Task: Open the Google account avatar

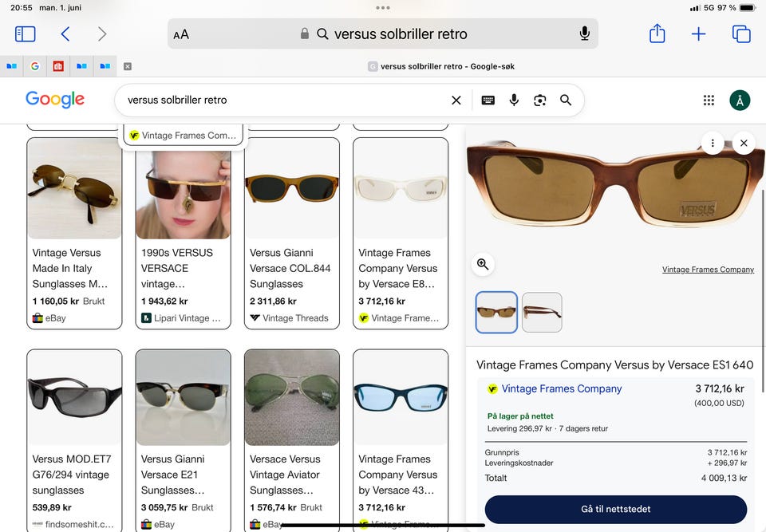Action: pos(740,100)
